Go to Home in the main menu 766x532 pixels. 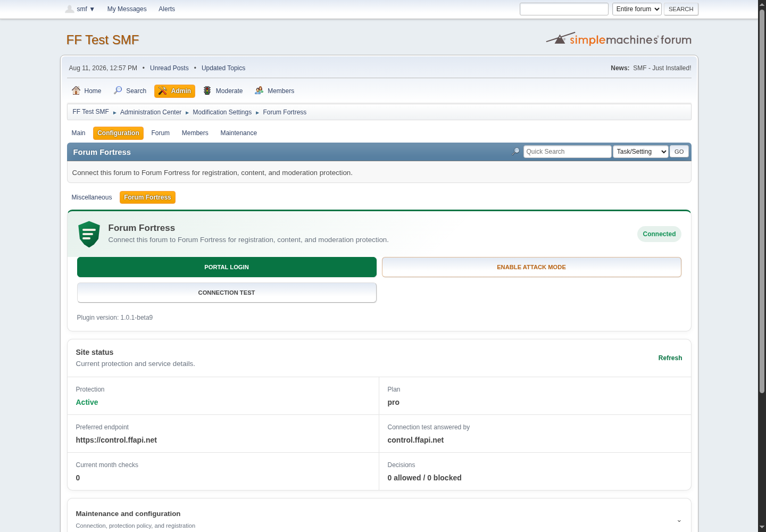pos(86,91)
